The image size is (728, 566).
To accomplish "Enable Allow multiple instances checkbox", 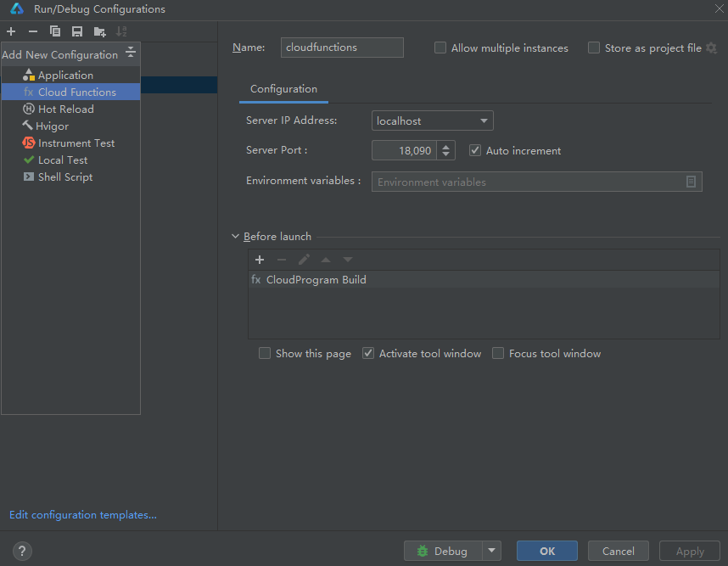I will pos(440,48).
